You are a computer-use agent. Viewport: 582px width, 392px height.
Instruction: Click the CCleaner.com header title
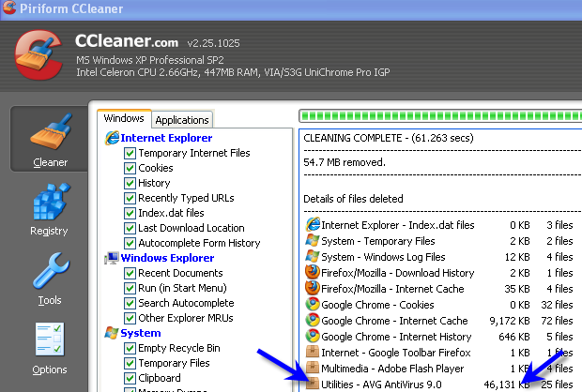(x=127, y=41)
